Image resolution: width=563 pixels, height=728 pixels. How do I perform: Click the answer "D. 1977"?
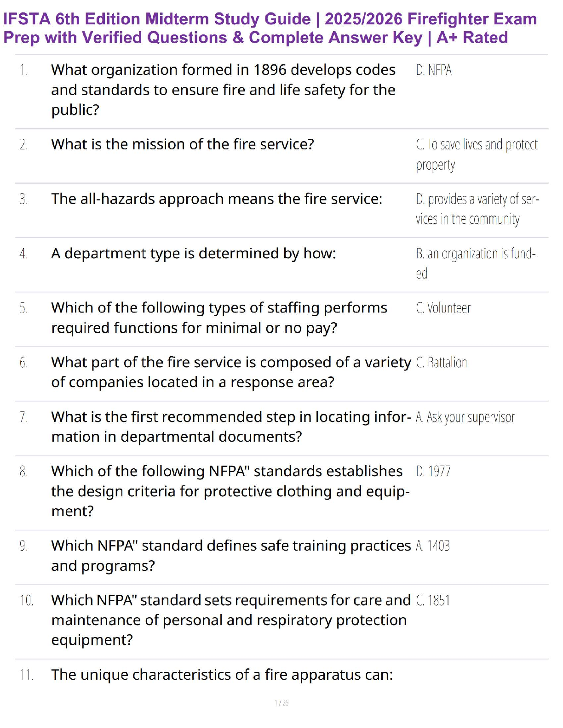coord(433,472)
